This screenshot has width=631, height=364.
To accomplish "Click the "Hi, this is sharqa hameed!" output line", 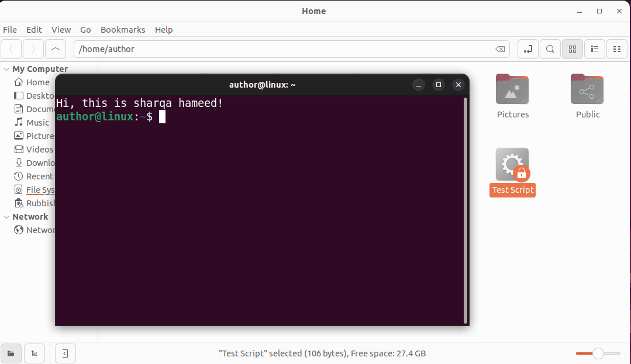I will tap(139, 103).
